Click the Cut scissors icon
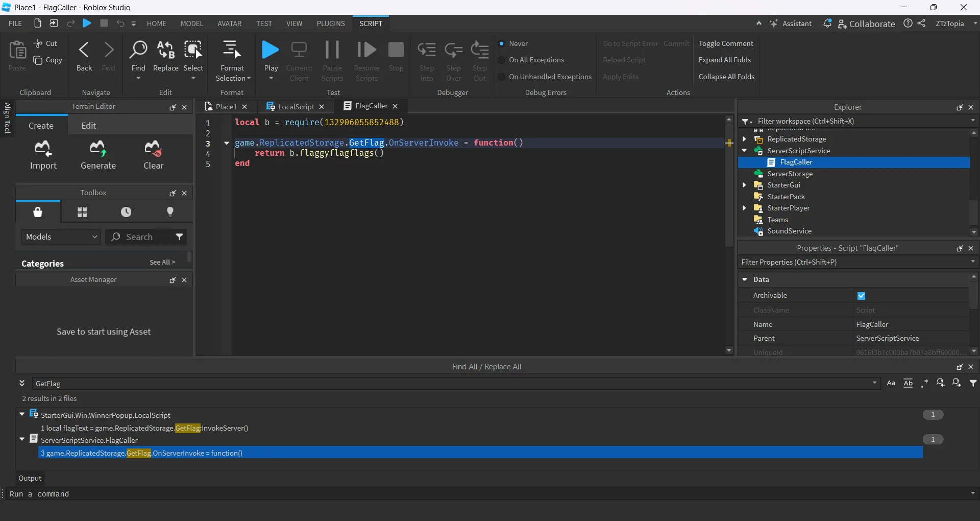 38,44
